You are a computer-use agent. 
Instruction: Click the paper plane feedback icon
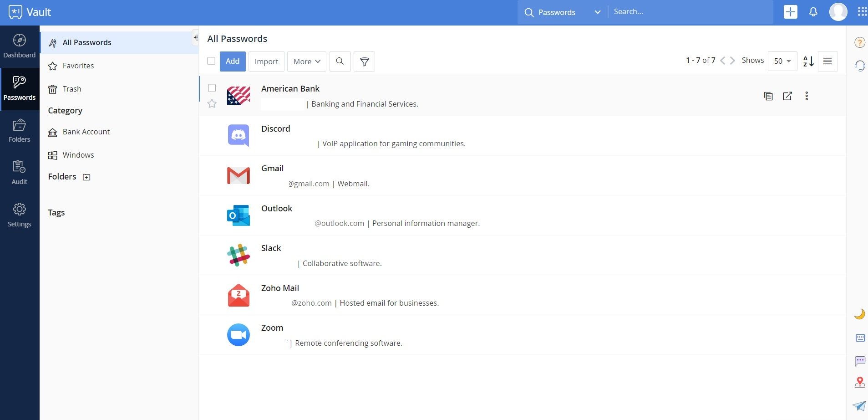(x=859, y=405)
